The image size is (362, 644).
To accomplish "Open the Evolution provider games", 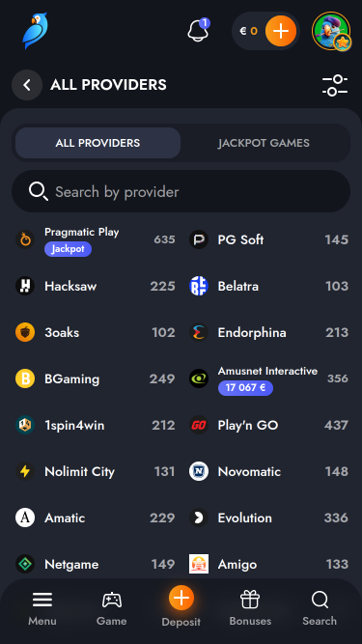I will tap(268, 518).
